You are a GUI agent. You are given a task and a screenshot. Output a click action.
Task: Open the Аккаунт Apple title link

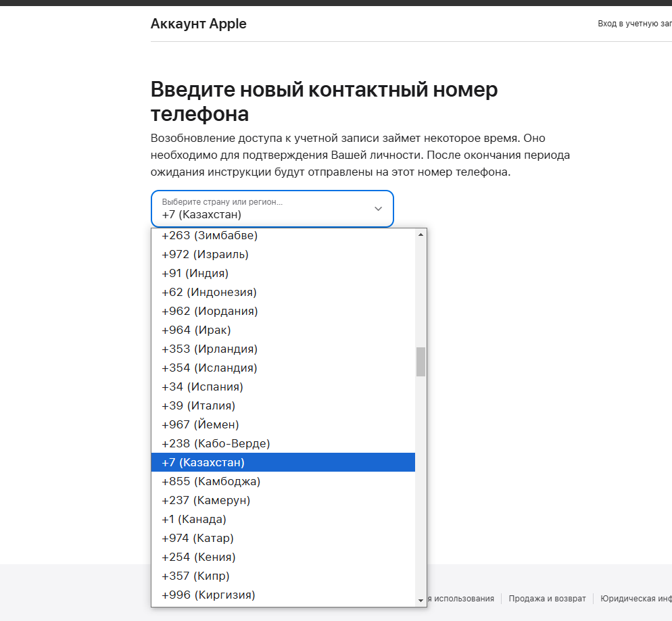(199, 24)
